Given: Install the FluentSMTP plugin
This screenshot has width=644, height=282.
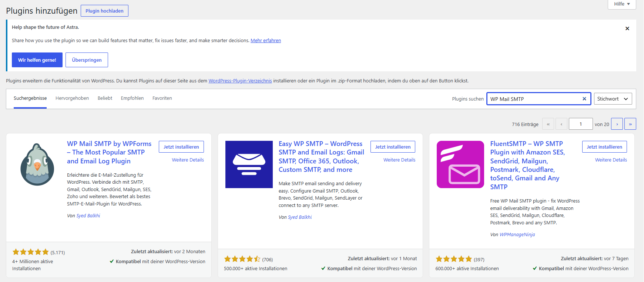Looking at the screenshot, I should 604,147.
